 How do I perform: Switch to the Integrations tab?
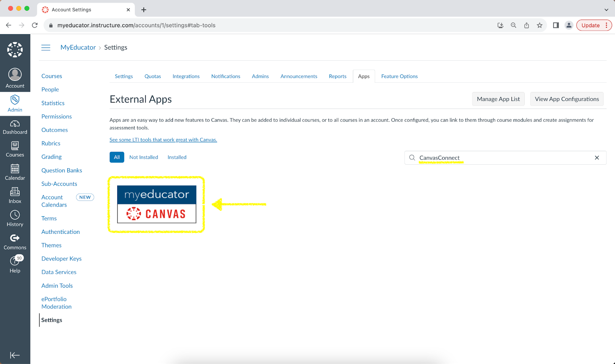(186, 76)
